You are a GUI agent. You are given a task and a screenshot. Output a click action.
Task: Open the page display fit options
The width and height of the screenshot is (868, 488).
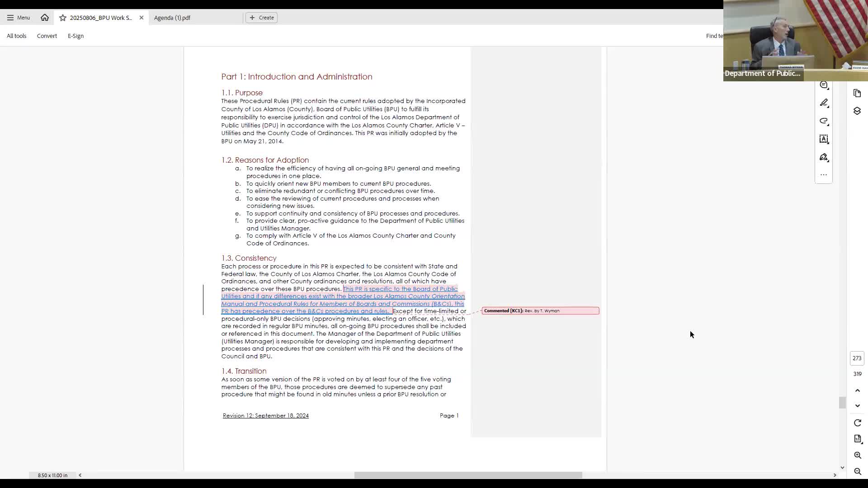tap(857, 439)
